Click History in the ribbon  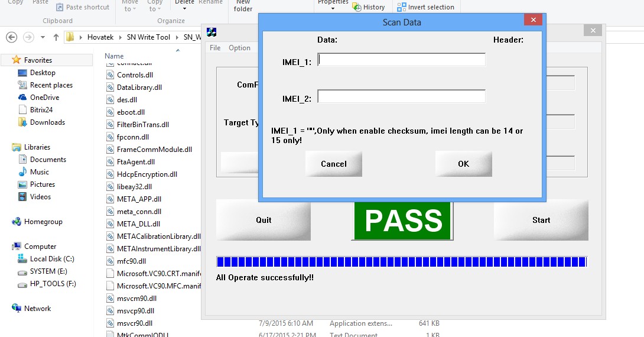[369, 7]
